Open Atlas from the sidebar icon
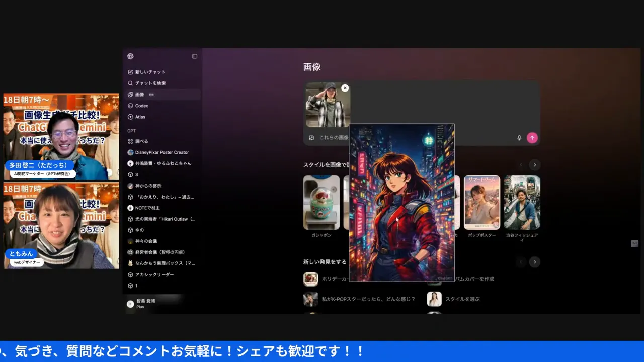The width and height of the screenshot is (644, 362). pos(130,117)
